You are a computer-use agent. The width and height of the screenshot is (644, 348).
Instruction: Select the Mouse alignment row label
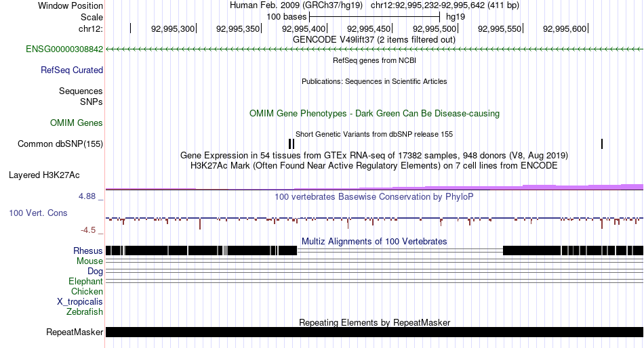tap(89, 261)
